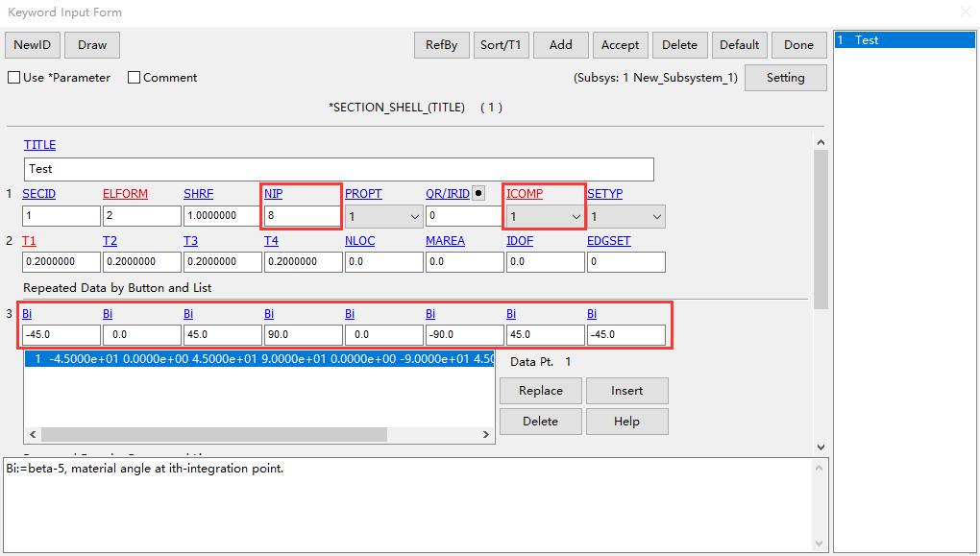Open the Setting dialog
This screenshot has height=556, width=980.
click(x=785, y=78)
